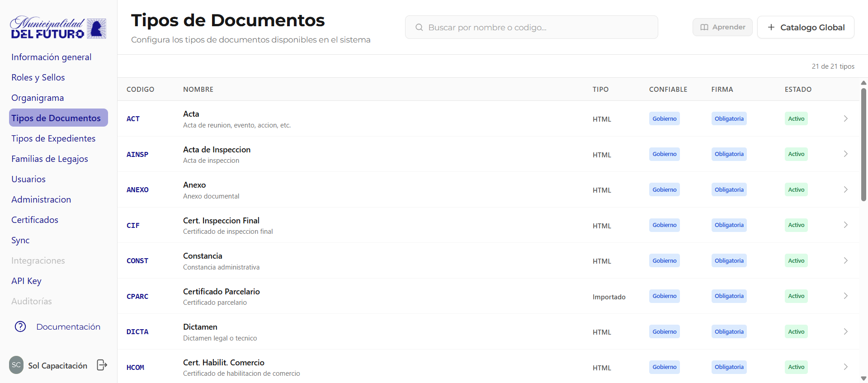Click the Documentación help question-mark icon
Screen dimensions: 868x383
coord(20,326)
